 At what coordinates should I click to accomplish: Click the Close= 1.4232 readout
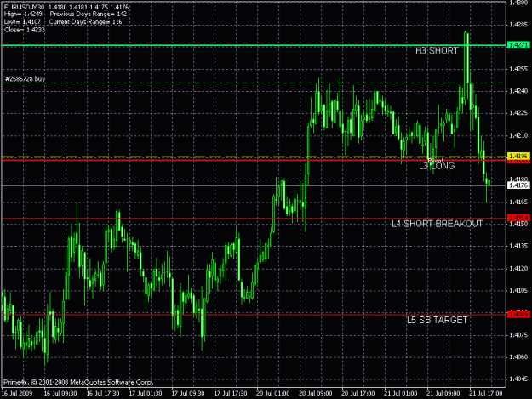pyautogui.click(x=25, y=30)
